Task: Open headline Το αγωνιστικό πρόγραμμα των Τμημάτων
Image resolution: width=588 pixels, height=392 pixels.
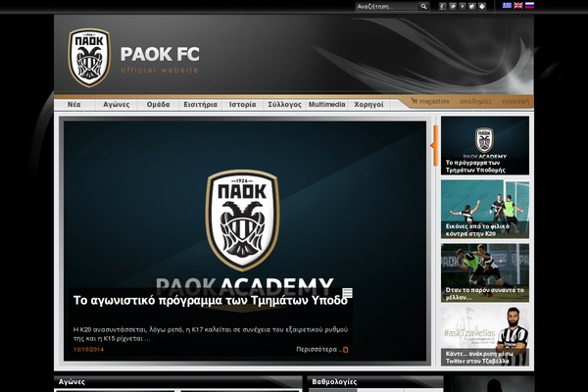Action: tap(210, 301)
